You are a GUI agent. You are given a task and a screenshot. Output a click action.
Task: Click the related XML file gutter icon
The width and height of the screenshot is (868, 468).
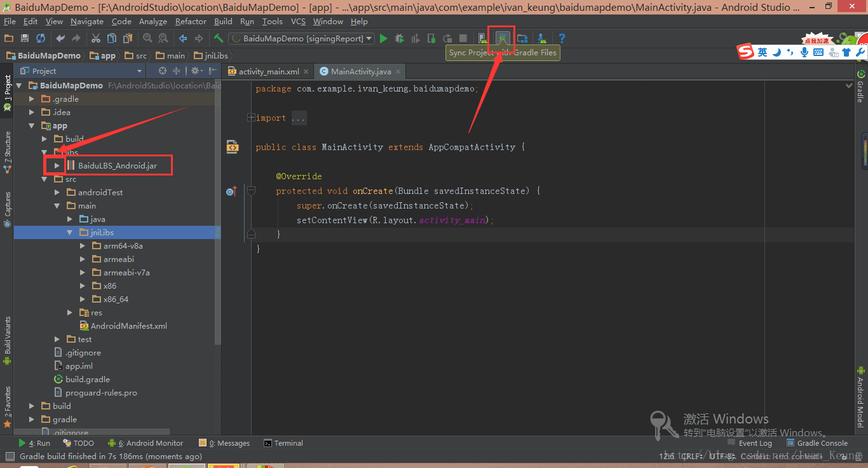[233, 147]
